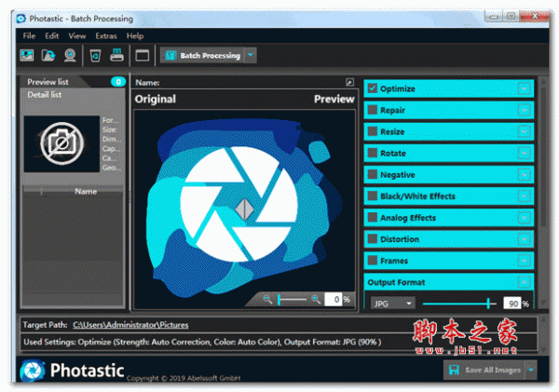Enable the Black/White Effects checkbox
The image size is (559, 392).
[x=372, y=196]
